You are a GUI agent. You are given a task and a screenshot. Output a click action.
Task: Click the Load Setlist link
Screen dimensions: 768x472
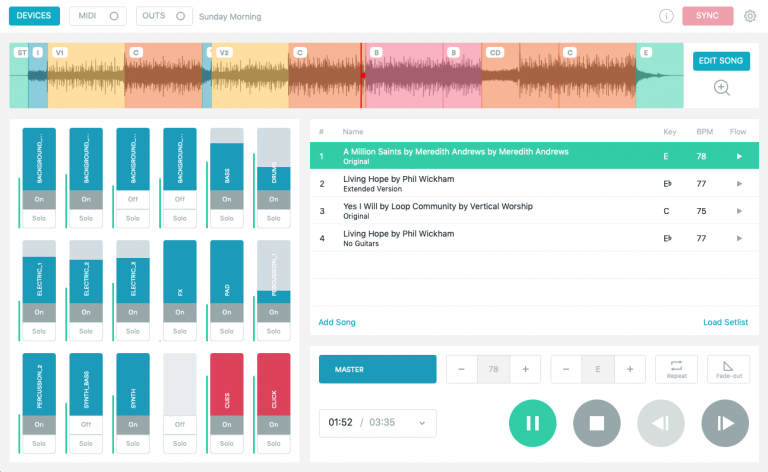[x=725, y=322]
